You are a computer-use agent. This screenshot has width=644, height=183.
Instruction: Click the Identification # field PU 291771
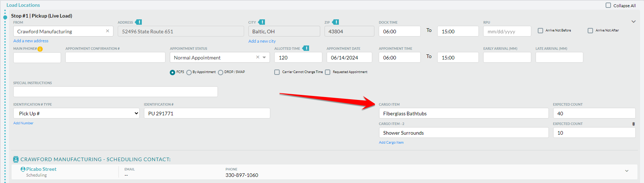(207, 113)
